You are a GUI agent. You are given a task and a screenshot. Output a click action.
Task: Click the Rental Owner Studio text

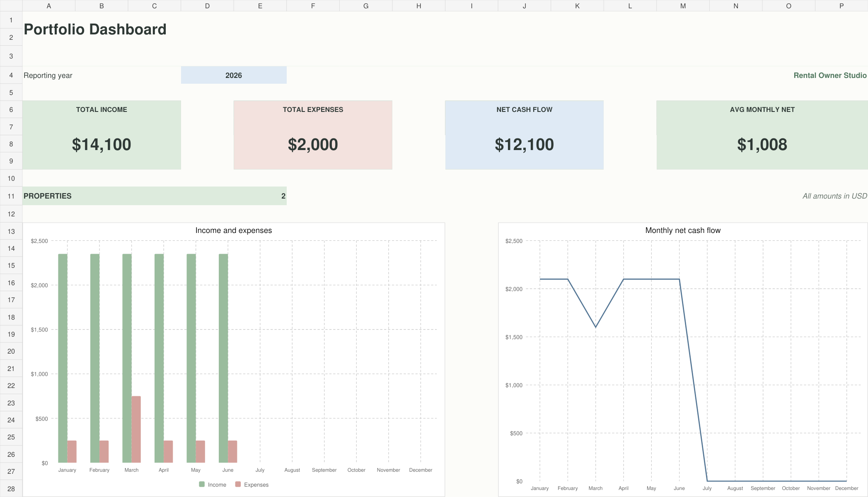click(830, 75)
